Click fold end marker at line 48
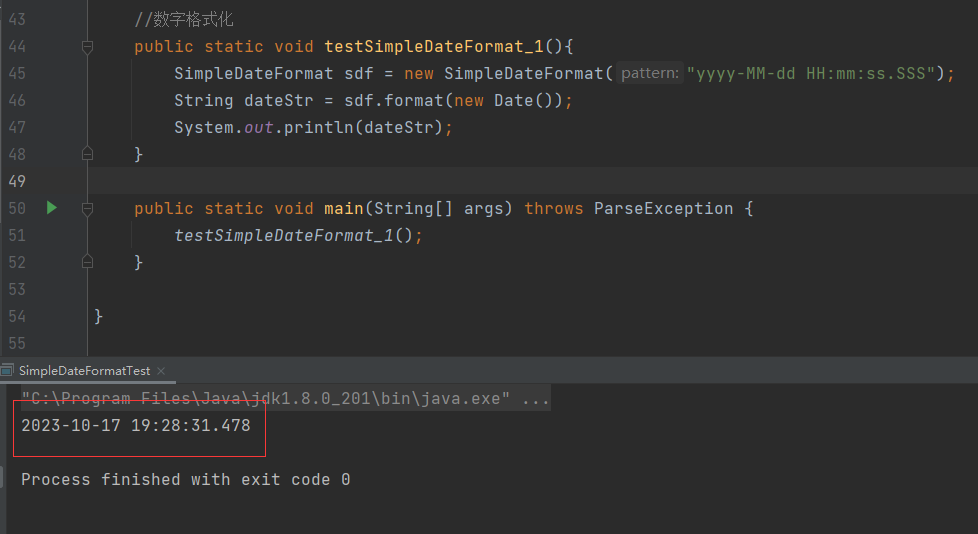 (x=87, y=154)
